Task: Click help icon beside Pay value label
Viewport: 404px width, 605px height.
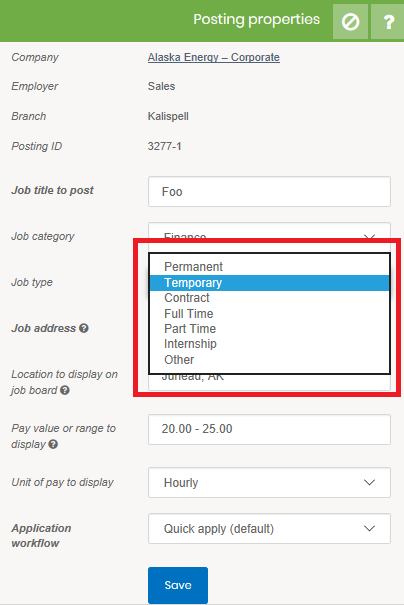Action: point(53,444)
